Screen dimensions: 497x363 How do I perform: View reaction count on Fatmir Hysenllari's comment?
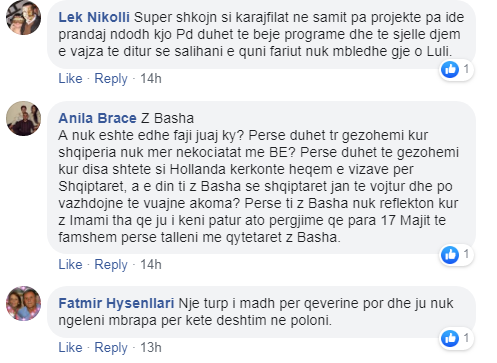[466, 338]
